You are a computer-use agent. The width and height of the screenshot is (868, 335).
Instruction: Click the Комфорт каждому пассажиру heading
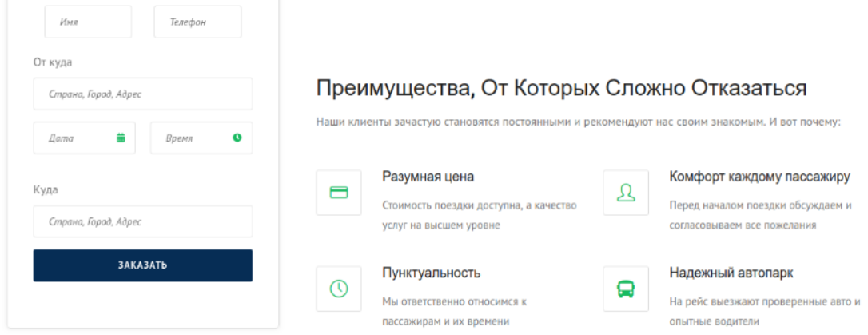pyautogui.click(x=759, y=177)
